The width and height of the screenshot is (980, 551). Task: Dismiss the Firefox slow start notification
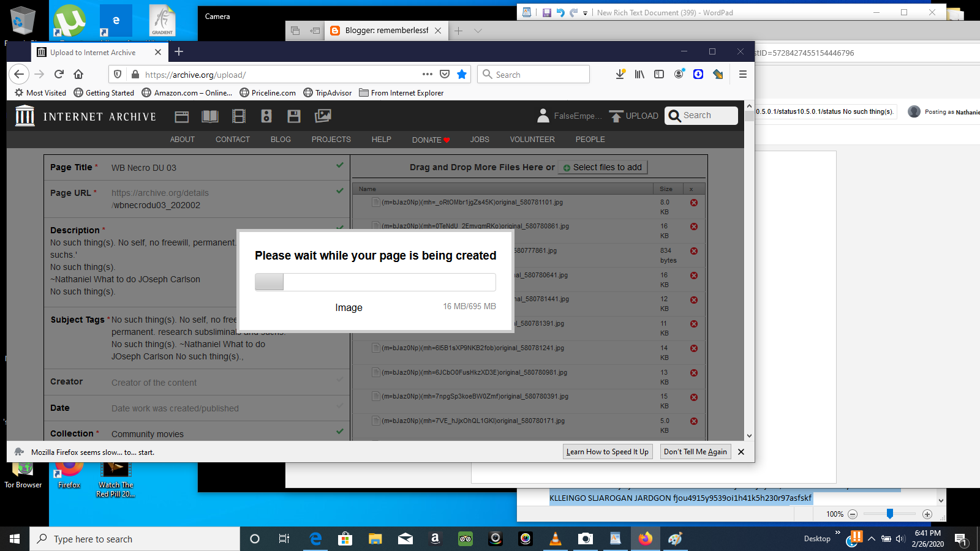[741, 452]
